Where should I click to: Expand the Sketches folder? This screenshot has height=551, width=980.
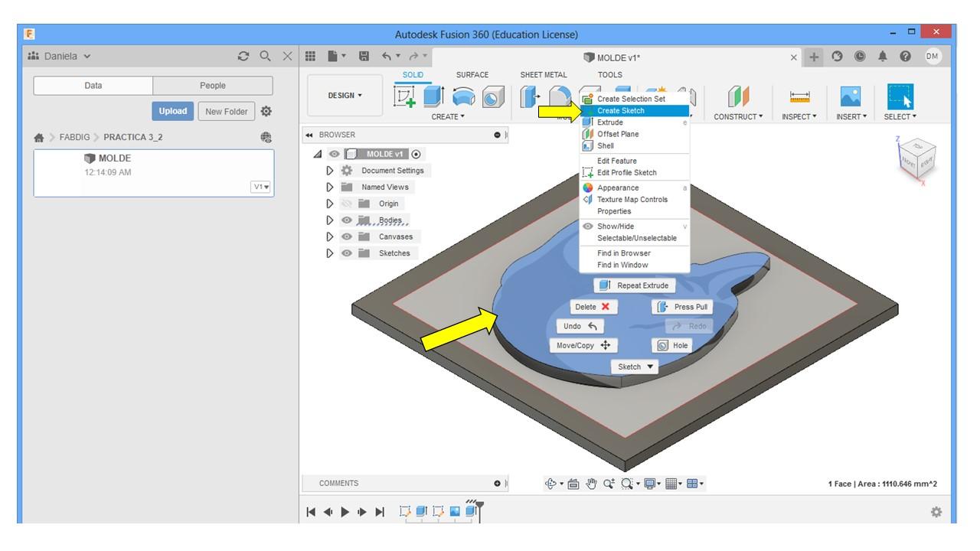330,253
